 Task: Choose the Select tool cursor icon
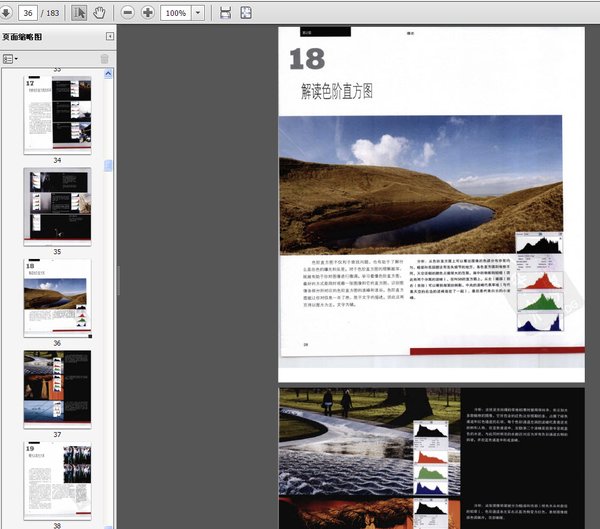(79, 13)
